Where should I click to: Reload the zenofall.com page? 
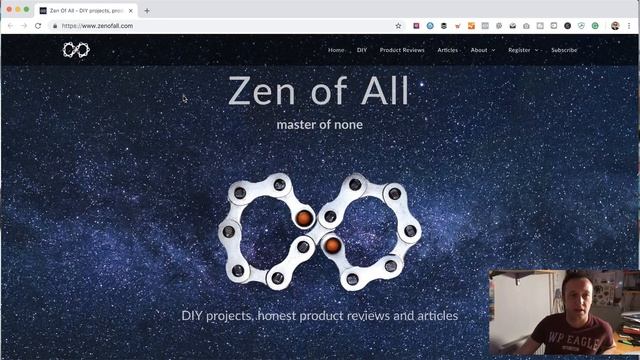38,26
